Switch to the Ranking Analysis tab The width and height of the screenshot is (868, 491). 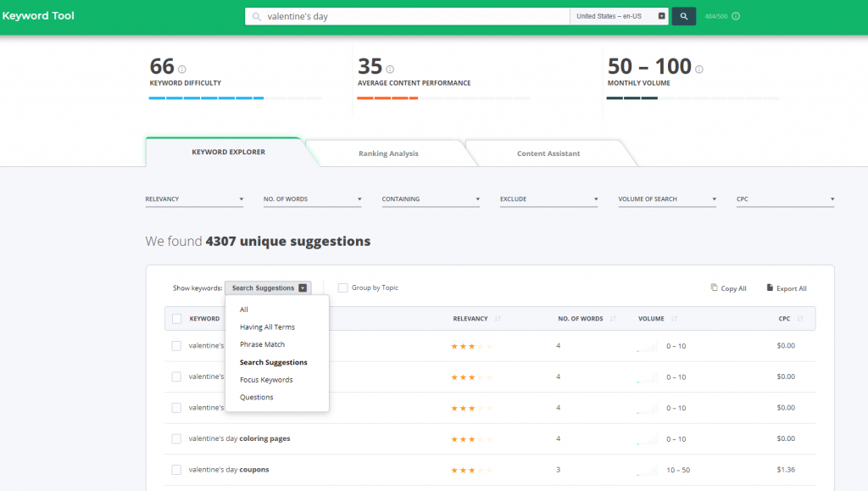388,153
